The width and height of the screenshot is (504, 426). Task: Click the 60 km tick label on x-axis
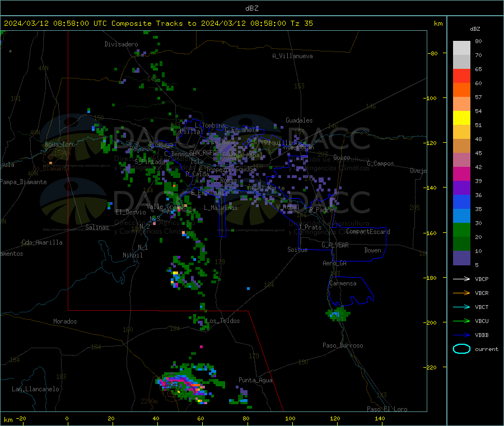(200, 418)
